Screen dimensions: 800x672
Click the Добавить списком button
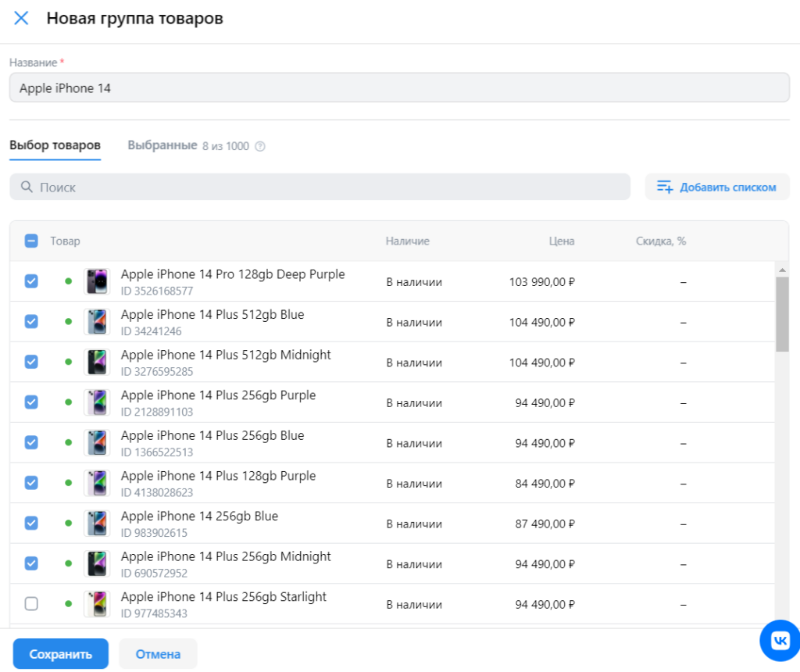point(717,187)
